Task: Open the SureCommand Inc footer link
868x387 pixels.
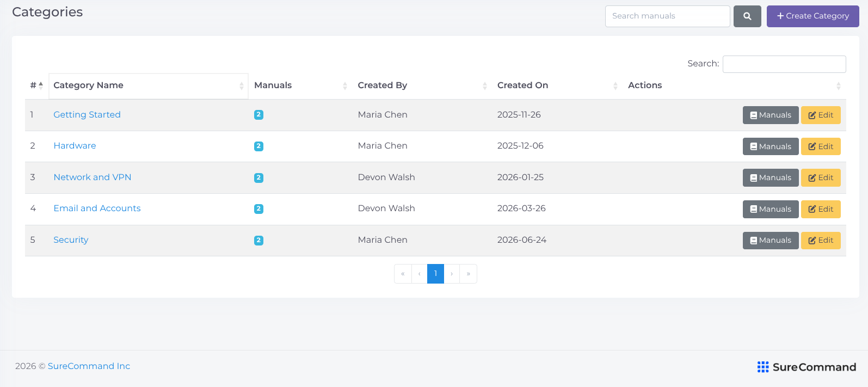Action: (89, 366)
